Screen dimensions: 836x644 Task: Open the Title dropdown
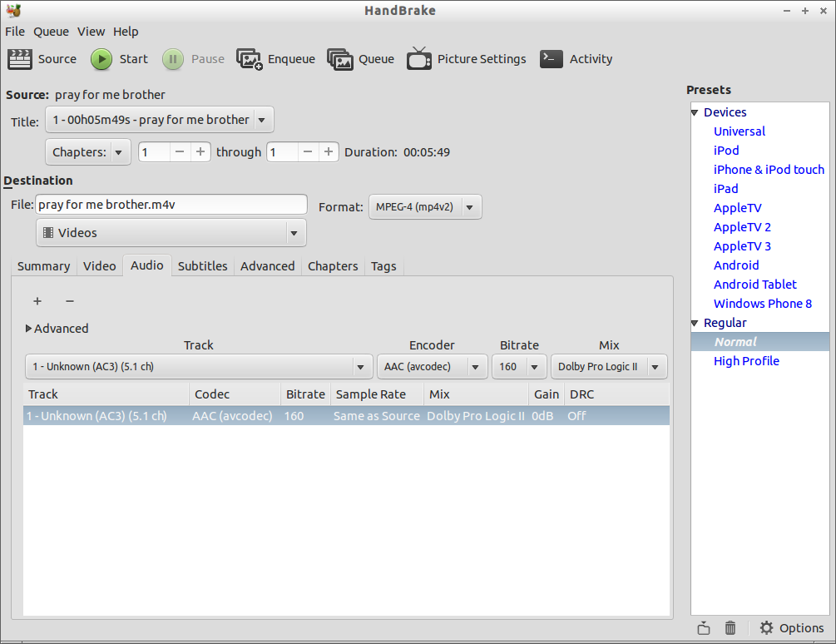point(160,120)
